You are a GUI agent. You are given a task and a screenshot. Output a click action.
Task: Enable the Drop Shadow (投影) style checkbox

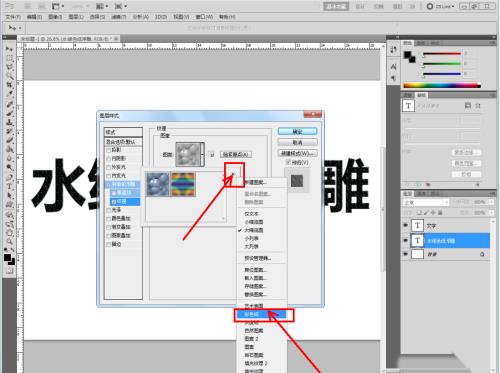click(x=108, y=150)
